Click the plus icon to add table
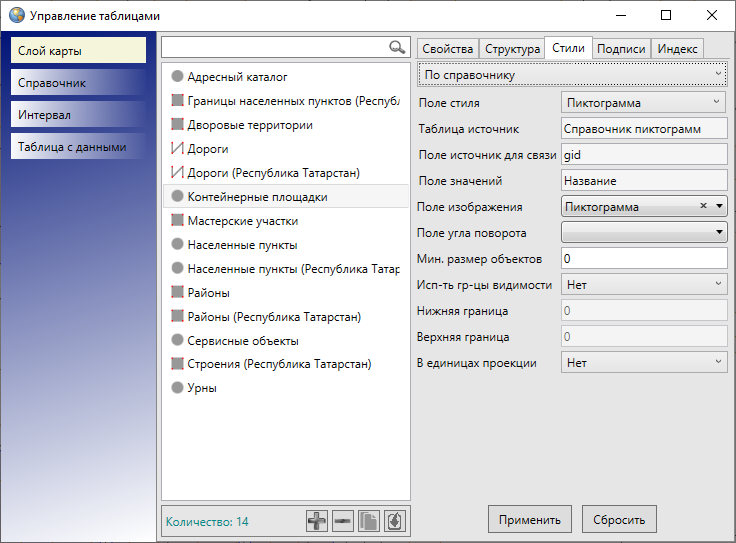 coord(317,521)
